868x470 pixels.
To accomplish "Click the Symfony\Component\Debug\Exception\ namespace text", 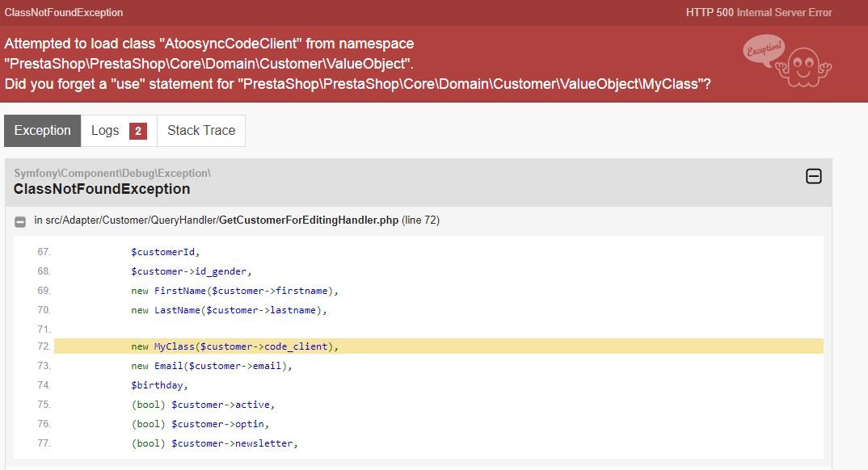I will point(112,173).
